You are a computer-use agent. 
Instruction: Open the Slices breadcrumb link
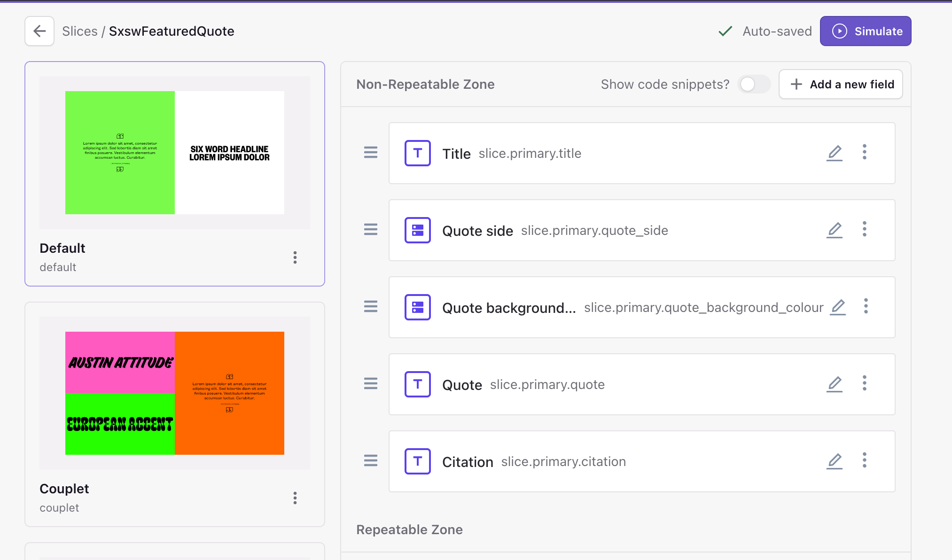80,31
